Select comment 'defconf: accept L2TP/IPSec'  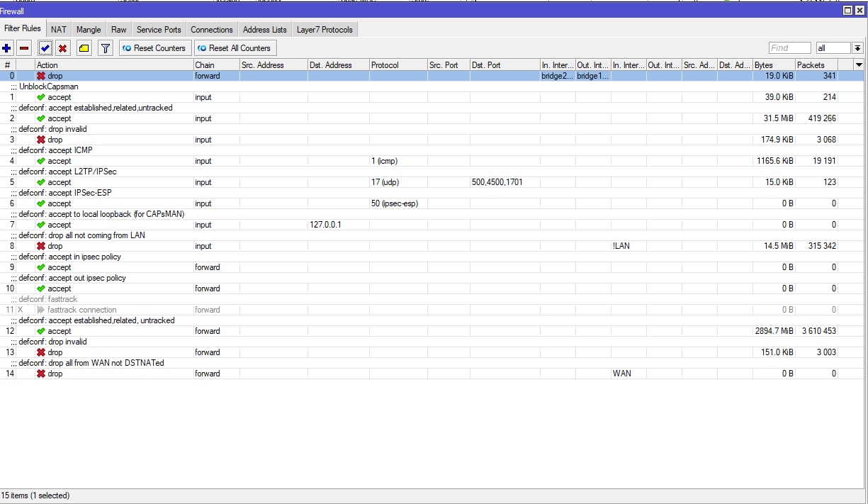coord(68,172)
